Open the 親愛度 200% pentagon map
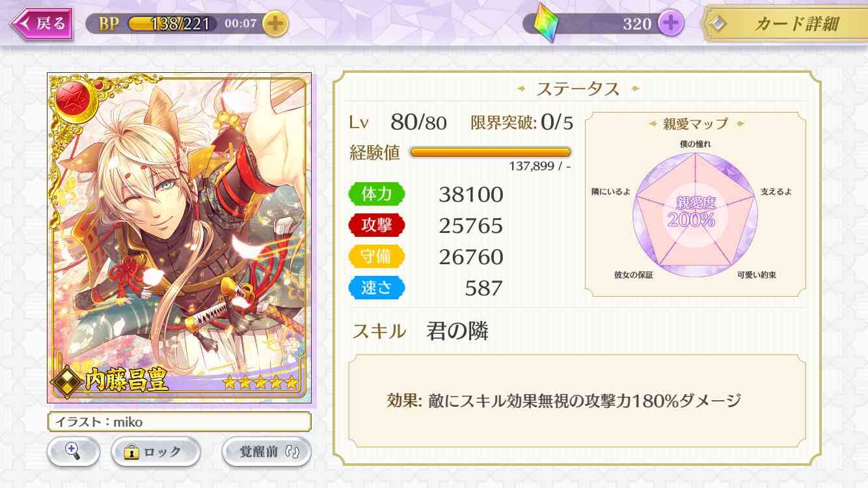Viewport: 868px width, 488px height. click(x=695, y=210)
